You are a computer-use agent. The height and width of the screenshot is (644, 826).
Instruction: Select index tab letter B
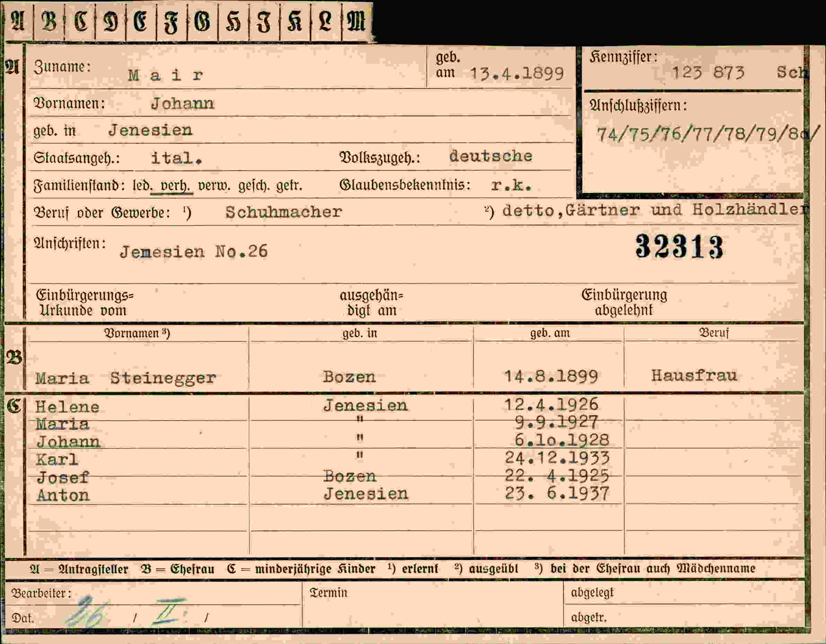pyautogui.click(x=49, y=21)
